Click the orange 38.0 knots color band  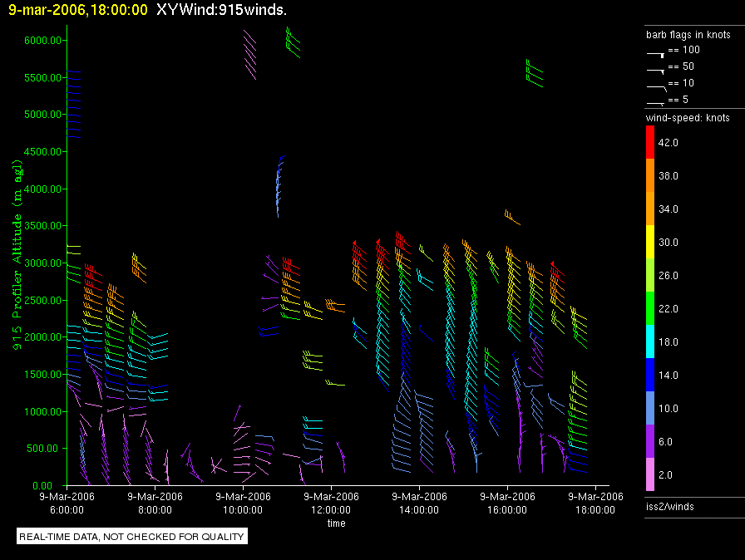point(650,175)
